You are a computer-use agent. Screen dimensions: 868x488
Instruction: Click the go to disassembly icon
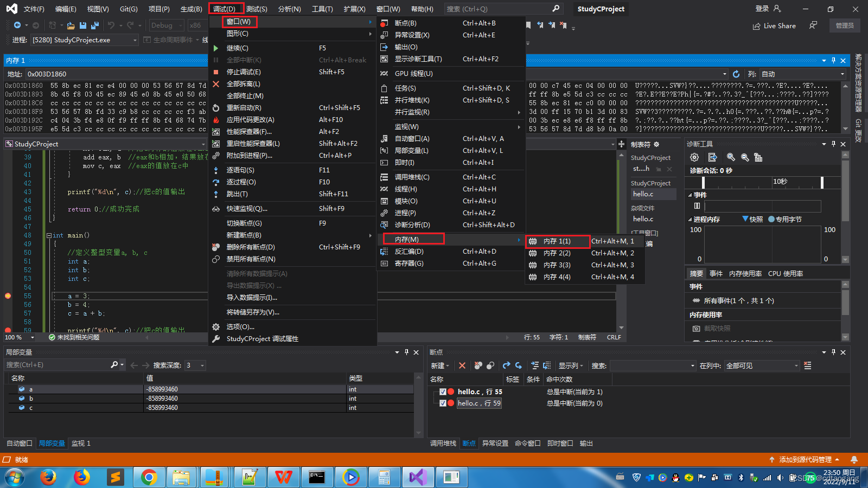pos(547,365)
